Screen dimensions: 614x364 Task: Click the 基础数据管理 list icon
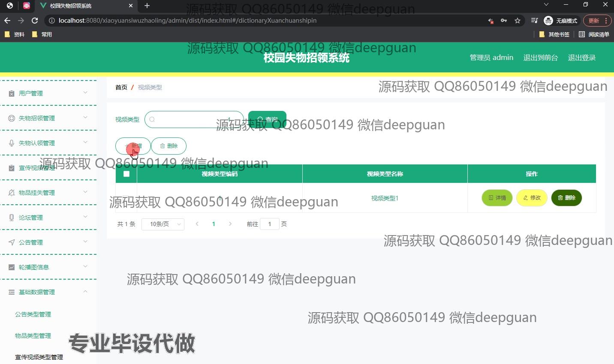pyautogui.click(x=11, y=292)
